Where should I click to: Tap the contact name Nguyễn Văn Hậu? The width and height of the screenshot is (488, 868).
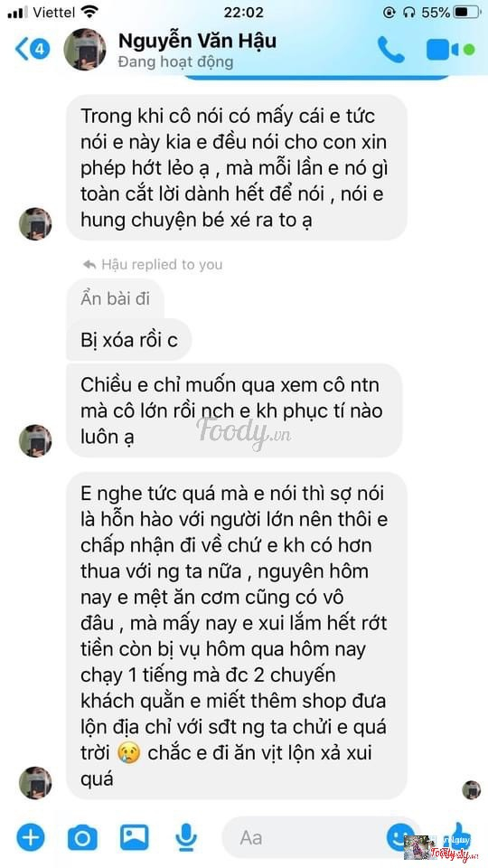pyautogui.click(x=197, y=42)
